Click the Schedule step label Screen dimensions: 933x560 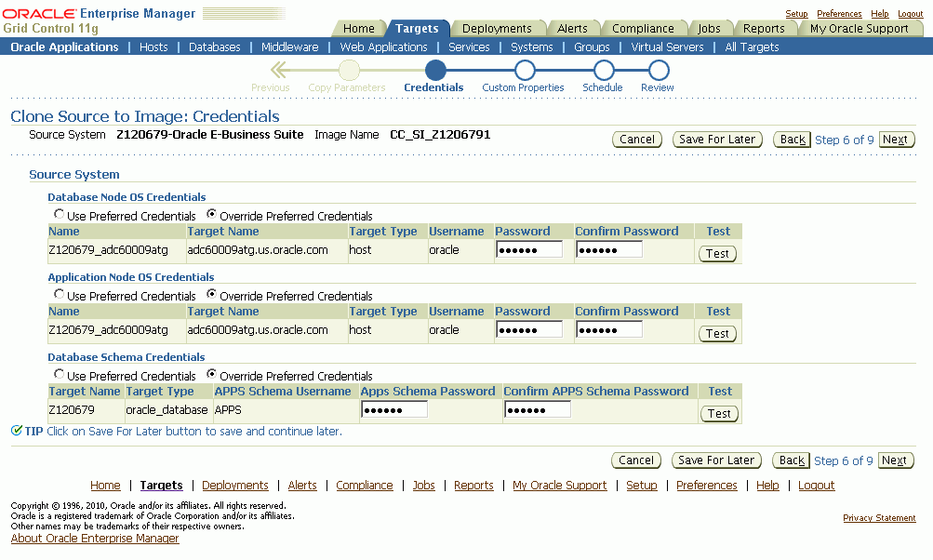tap(603, 87)
